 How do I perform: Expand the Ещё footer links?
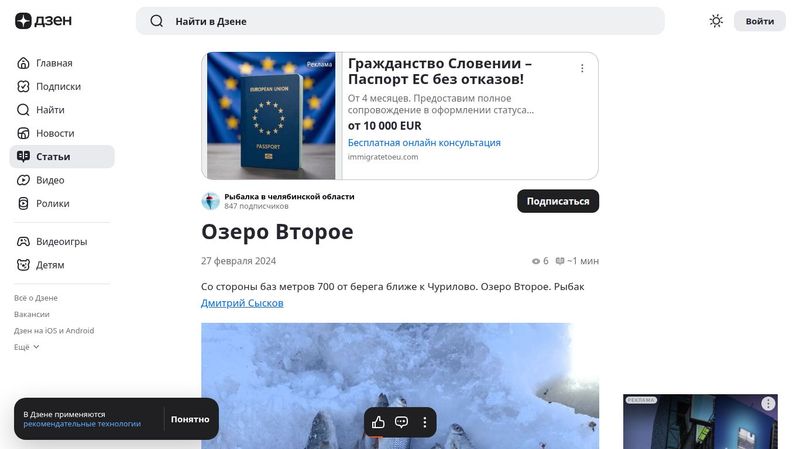click(x=27, y=347)
